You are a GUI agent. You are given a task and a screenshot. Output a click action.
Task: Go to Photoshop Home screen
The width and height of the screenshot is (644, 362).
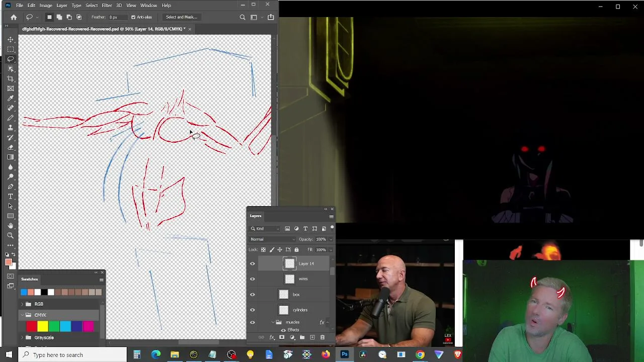click(x=14, y=17)
